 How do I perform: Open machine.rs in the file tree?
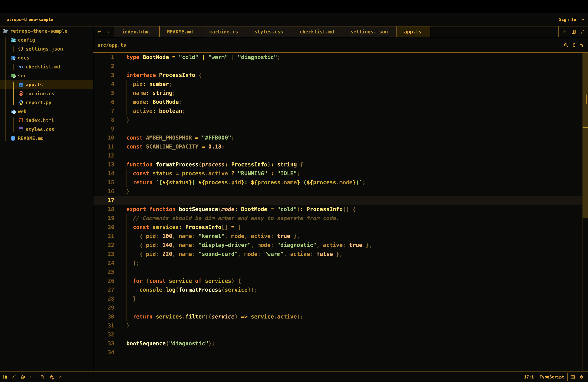(x=46, y=94)
